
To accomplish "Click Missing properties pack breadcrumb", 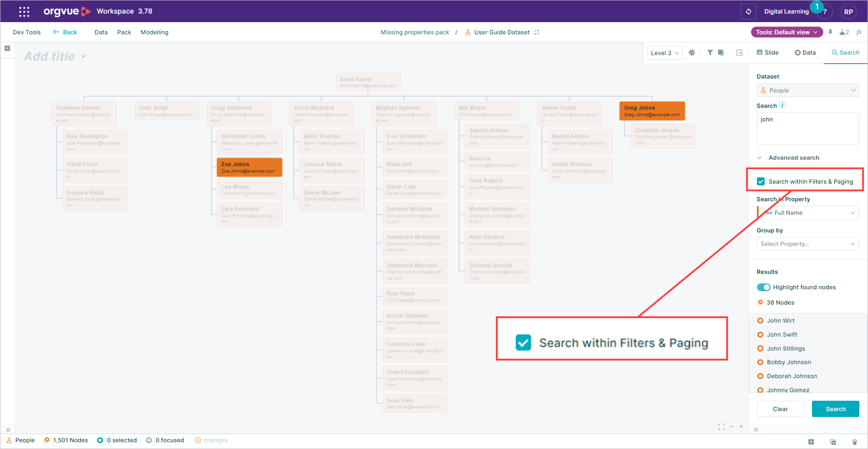I will coord(415,32).
